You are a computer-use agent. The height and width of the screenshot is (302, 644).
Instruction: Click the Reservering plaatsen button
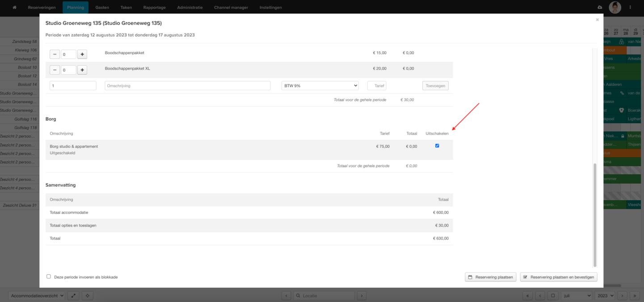491,277
